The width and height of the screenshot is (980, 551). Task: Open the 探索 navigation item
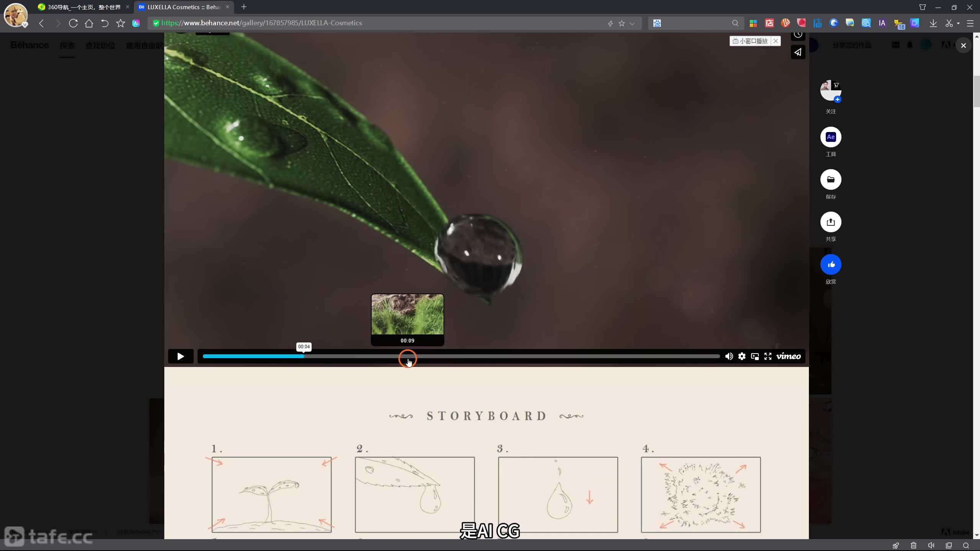coord(67,46)
